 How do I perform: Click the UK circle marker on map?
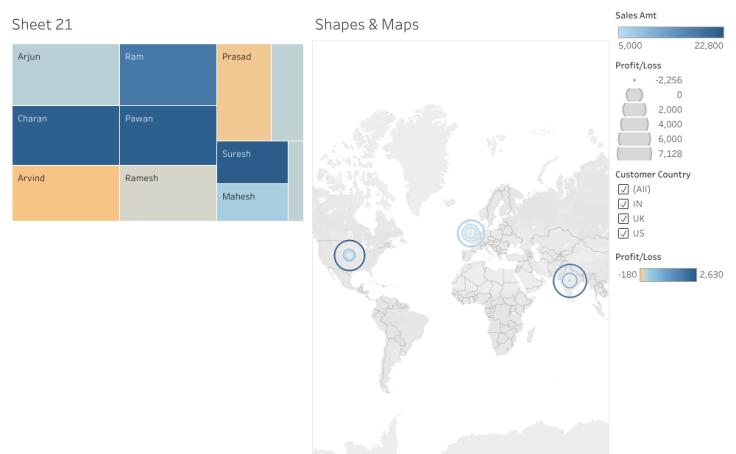[471, 233]
